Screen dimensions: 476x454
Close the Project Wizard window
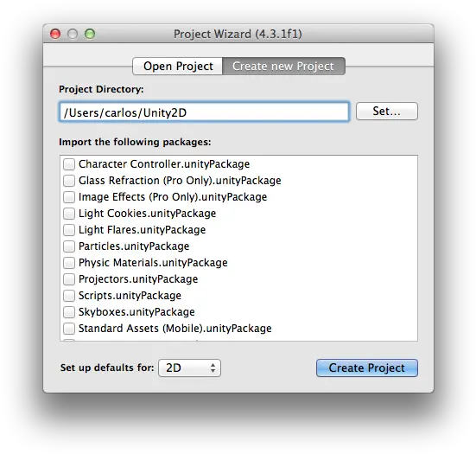(x=55, y=34)
